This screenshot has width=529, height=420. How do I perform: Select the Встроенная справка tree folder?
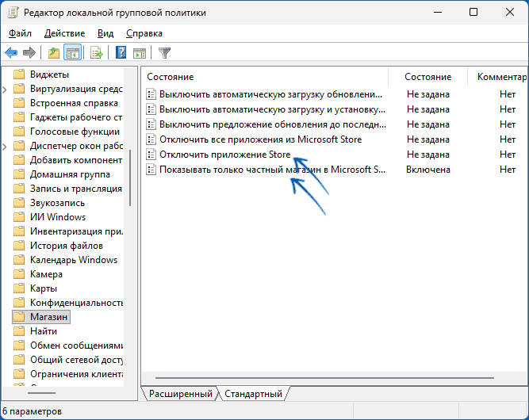(74, 103)
